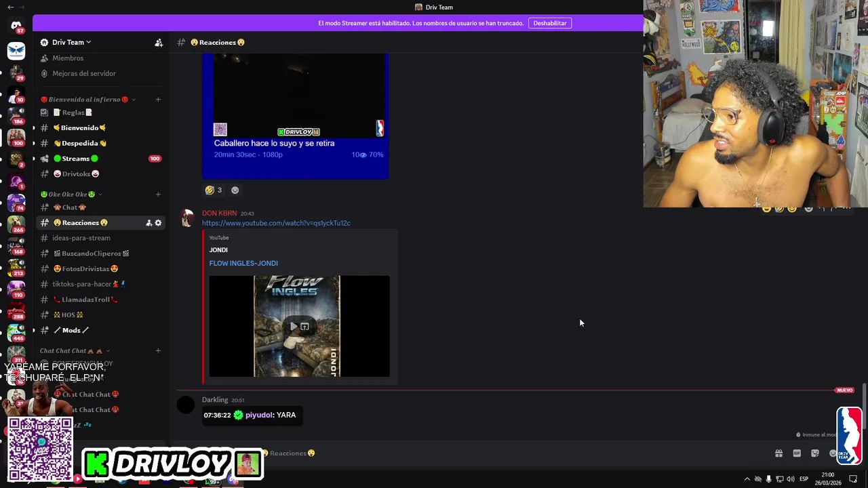Open the youtube.com watch link

276,223
